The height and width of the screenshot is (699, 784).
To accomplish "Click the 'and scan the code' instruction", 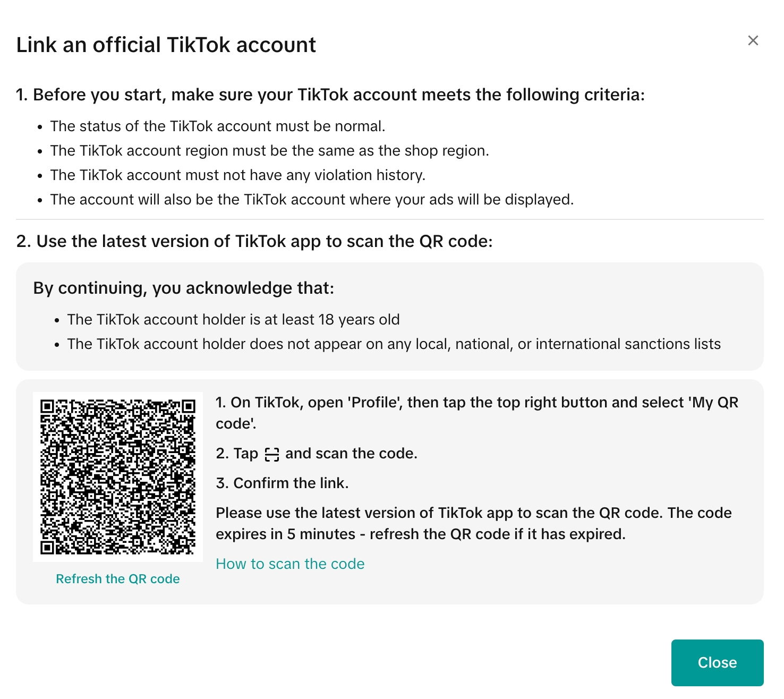I will (x=351, y=454).
